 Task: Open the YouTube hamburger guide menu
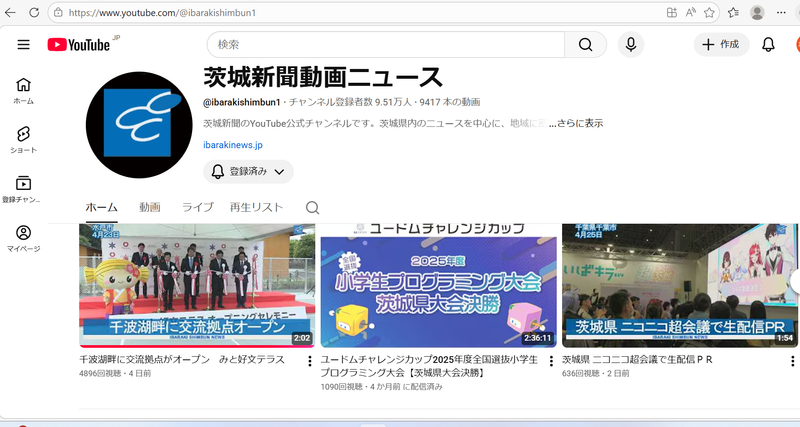pyautogui.click(x=23, y=45)
